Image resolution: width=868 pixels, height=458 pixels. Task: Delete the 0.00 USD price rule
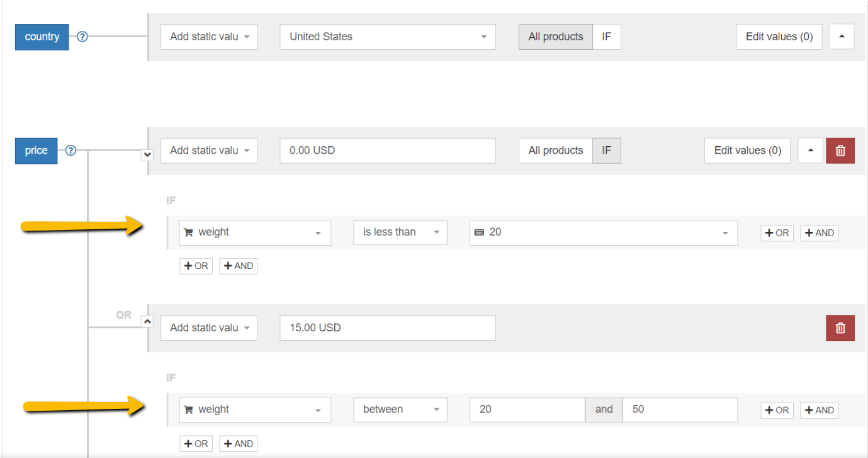click(840, 151)
